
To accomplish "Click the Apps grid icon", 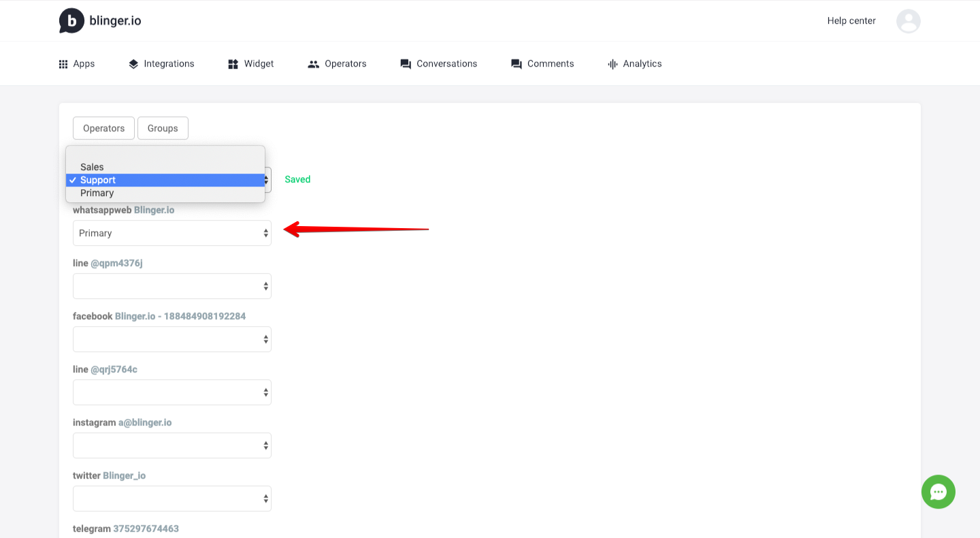I will coord(63,64).
